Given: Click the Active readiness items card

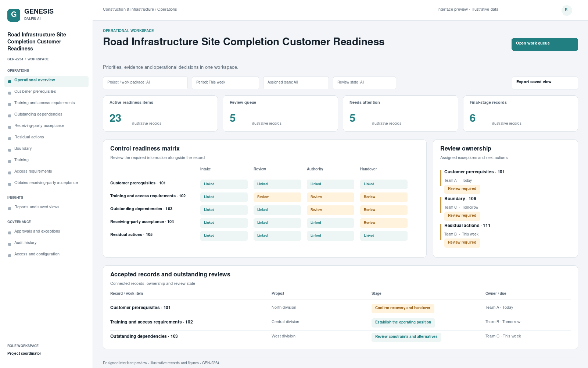Looking at the screenshot, I should click(160, 113).
